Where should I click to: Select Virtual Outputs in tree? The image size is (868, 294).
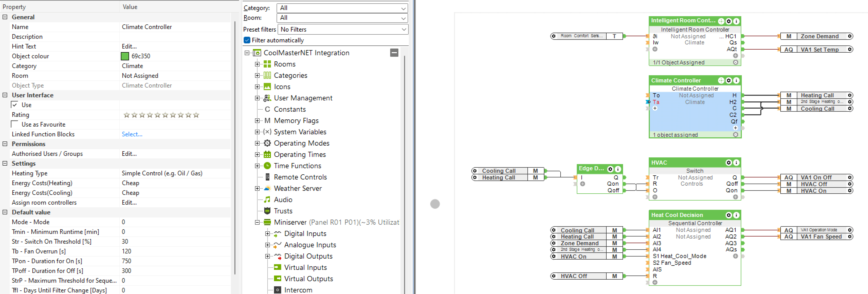tap(308, 279)
